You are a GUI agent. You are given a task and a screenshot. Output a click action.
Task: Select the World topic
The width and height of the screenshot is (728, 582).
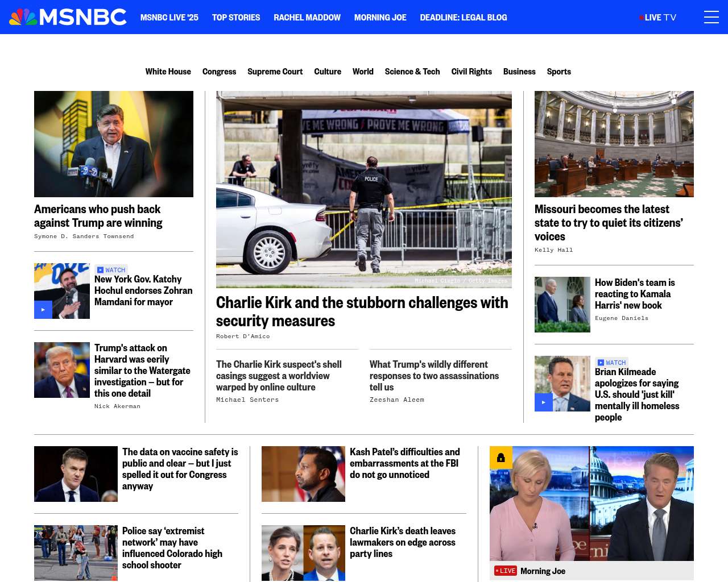pyautogui.click(x=363, y=72)
